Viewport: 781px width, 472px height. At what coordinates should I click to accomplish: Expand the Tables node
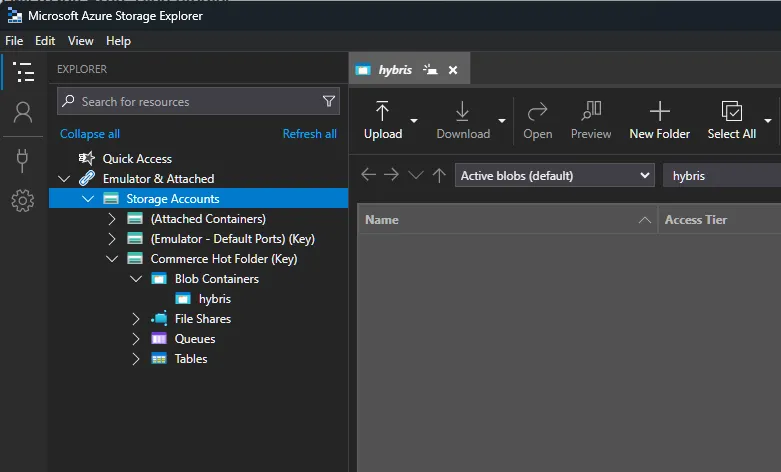[x=135, y=358]
